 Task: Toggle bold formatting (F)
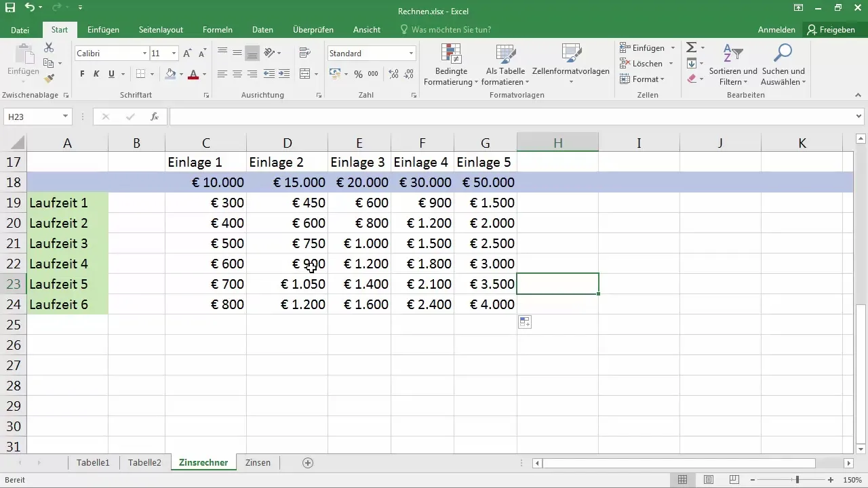coord(82,74)
